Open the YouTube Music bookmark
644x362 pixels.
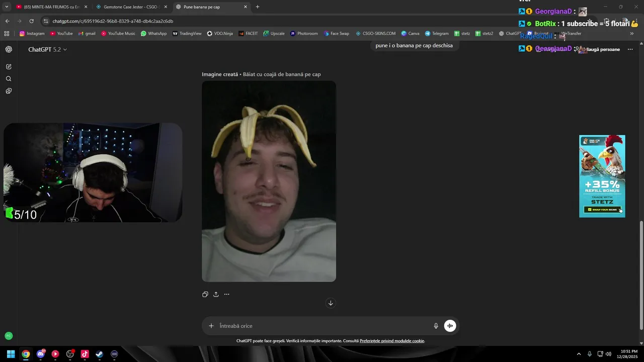coord(118,34)
